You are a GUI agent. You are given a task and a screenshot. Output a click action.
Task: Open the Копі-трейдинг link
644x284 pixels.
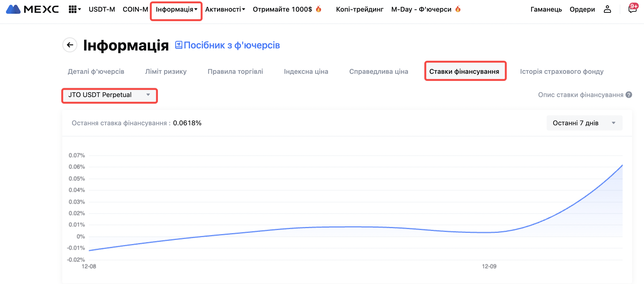tap(360, 9)
